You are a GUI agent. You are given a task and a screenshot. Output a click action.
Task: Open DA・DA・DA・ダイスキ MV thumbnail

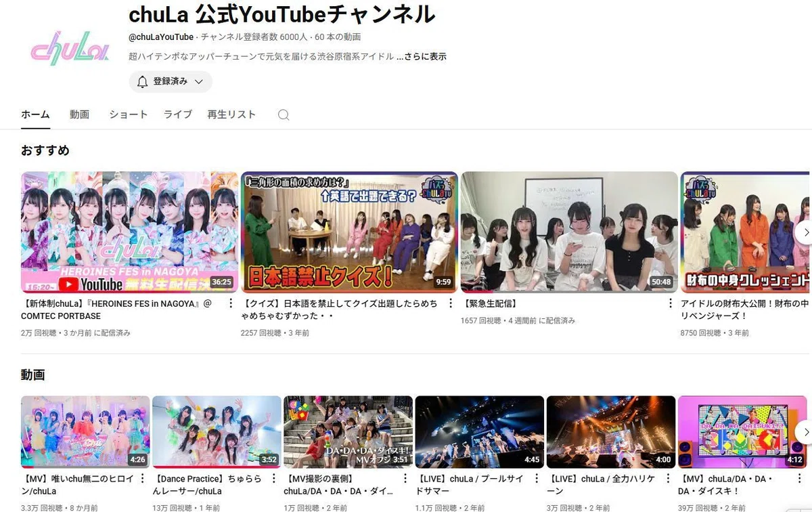(x=742, y=432)
